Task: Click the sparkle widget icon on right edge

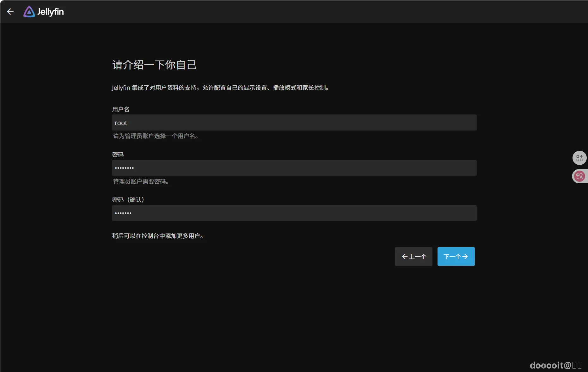Action: tap(579, 158)
